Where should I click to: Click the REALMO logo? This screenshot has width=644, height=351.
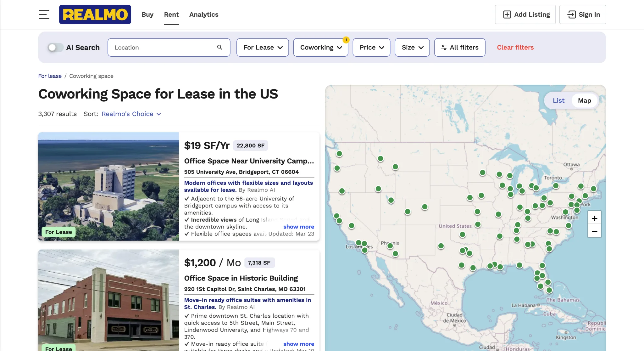pyautogui.click(x=95, y=14)
